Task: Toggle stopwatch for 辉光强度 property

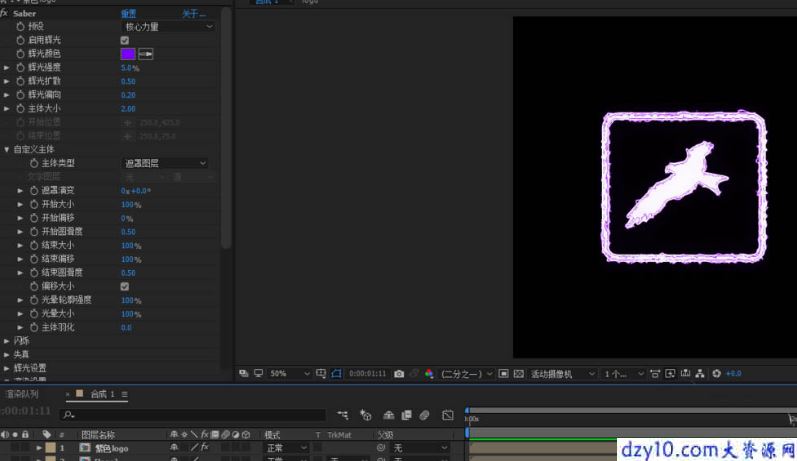Action: [20, 68]
